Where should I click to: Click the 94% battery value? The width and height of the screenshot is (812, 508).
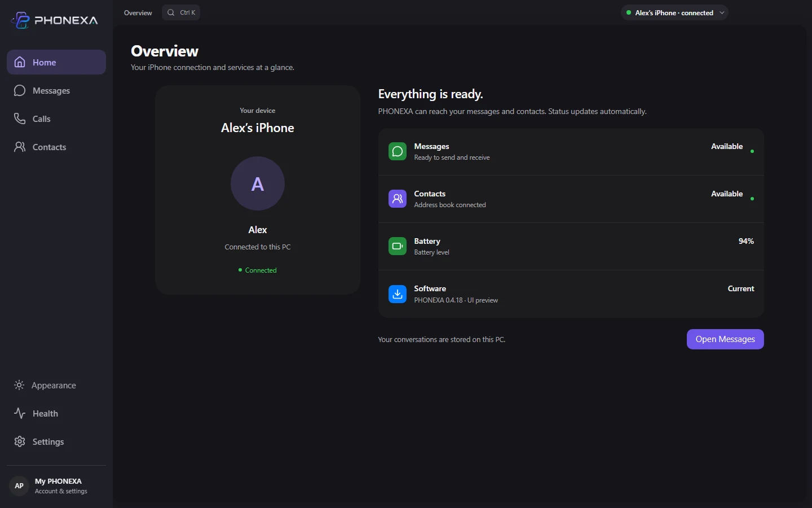pyautogui.click(x=746, y=241)
